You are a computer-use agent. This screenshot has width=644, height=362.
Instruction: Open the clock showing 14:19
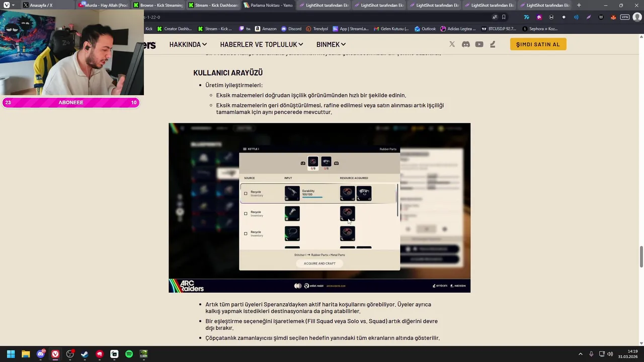pos(629,354)
